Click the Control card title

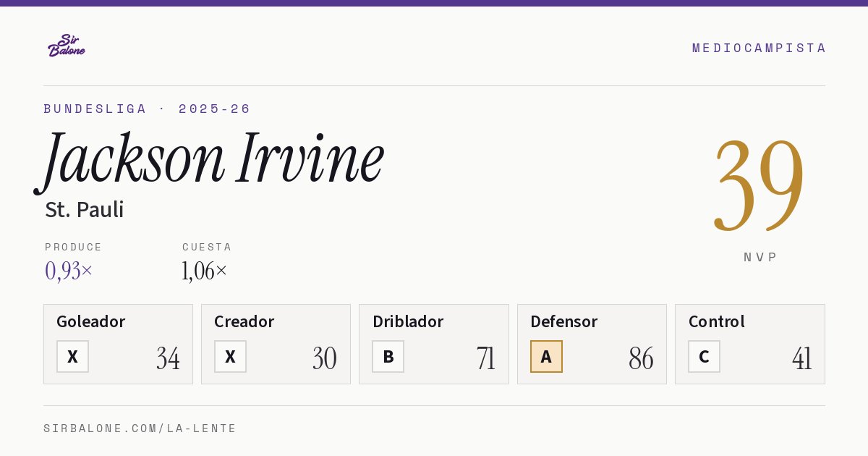click(717, 321)
